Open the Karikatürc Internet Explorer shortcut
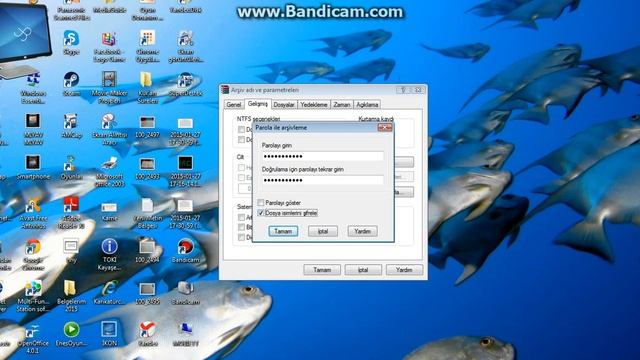 tap(109, 293)
